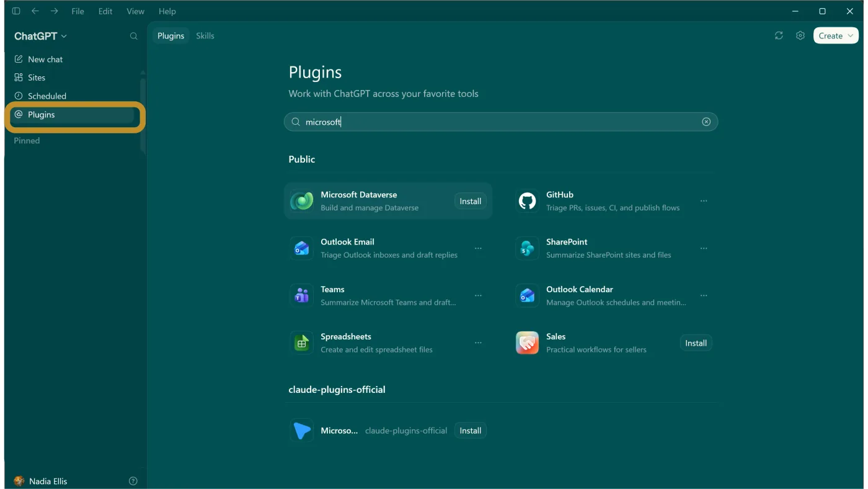Open settings gear icon

pyautogui.click(x=800, y=36)
